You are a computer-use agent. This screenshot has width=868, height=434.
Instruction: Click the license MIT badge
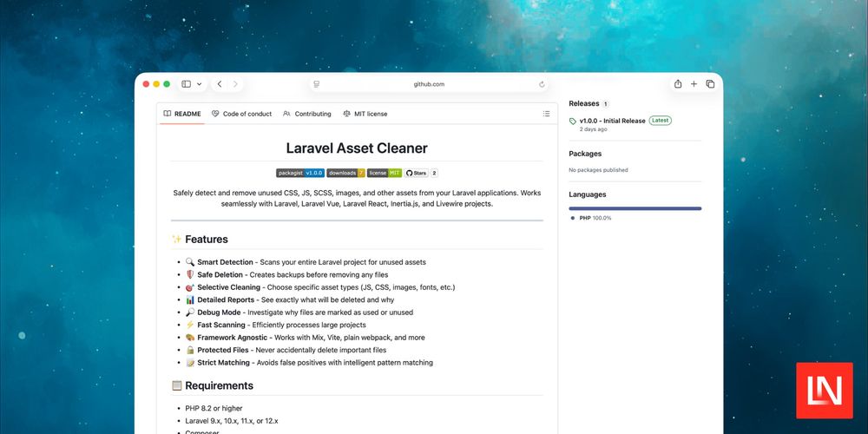pyautogui.click(x=385, y=173)
